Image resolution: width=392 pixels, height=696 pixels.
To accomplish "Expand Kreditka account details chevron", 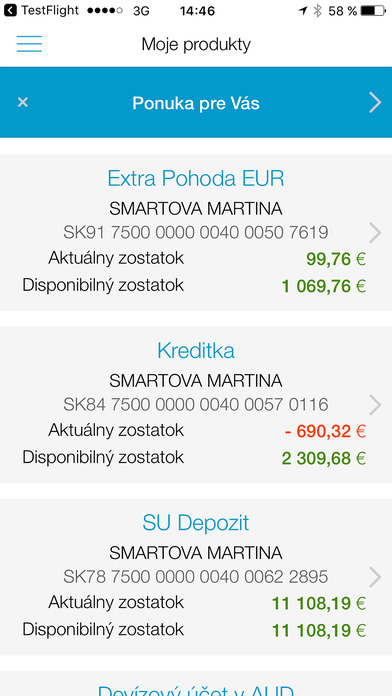I will pyautogui.click(x=375, y=405).
